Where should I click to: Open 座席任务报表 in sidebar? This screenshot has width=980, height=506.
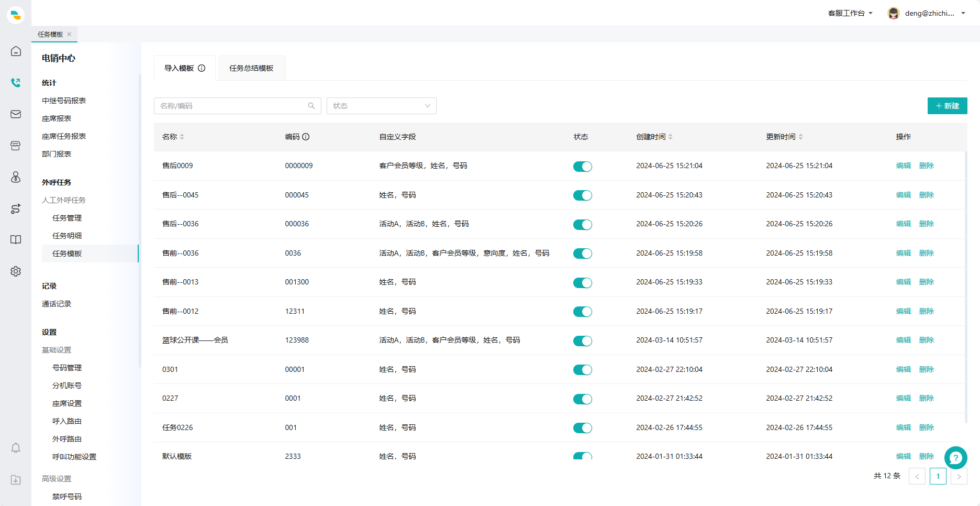click(64, 136)
